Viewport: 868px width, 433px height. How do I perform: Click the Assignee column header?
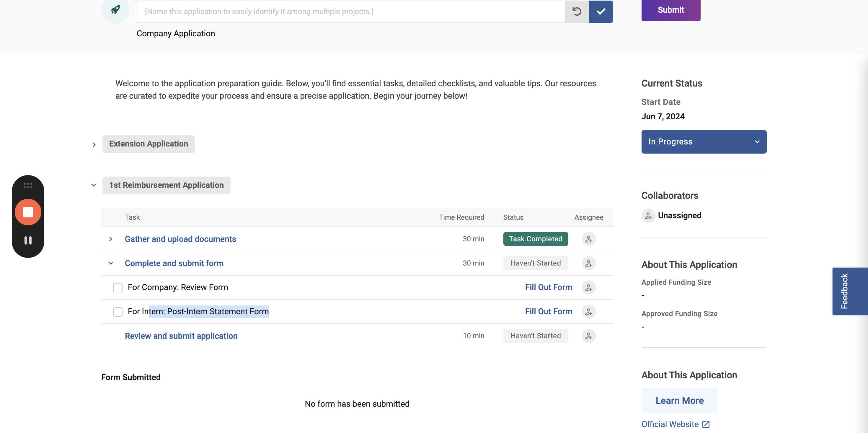[589, 217]
